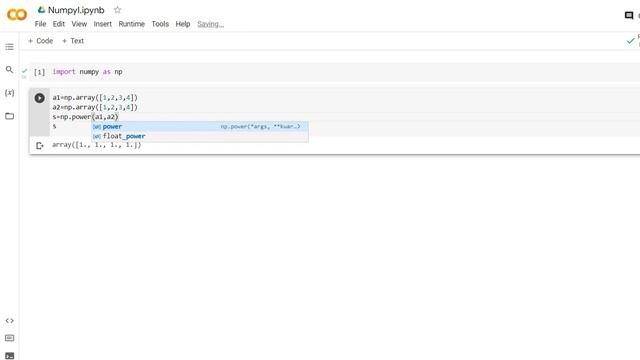Select the float_power autocomplete suggestion

[200, 136]
